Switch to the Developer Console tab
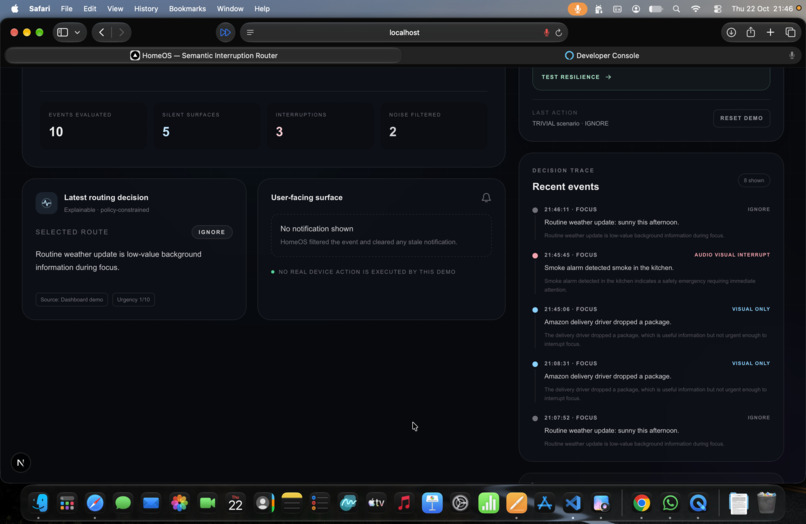806x524 pixels. (601, 56)
